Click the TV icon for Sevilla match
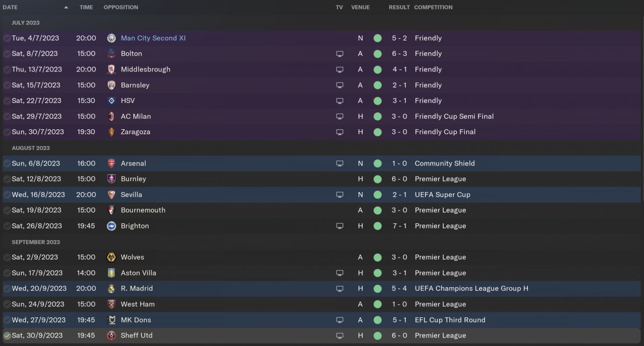The height and width of the screenshot is (346, 644). click(340, 195)
